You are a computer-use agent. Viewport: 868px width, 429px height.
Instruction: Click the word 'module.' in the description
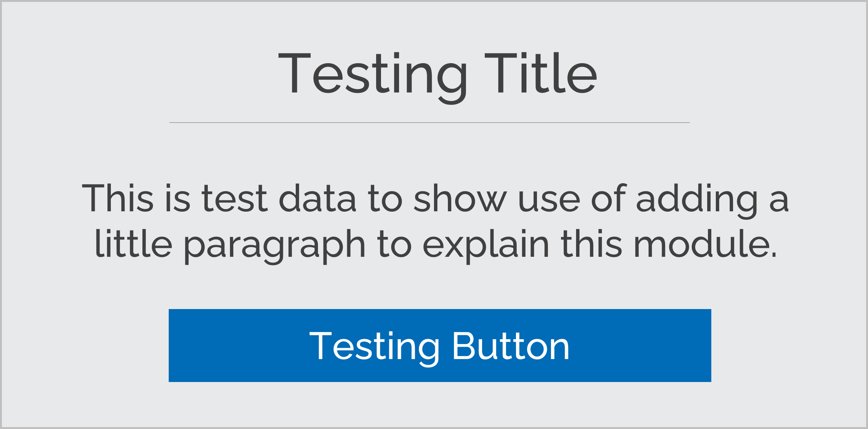705,244
